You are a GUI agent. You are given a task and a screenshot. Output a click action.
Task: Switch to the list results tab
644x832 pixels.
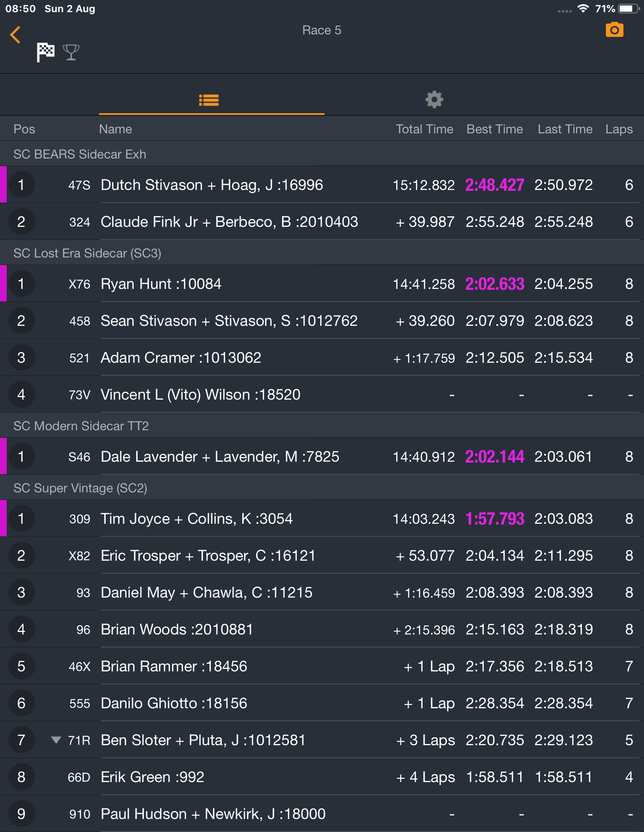coord(209,100)
